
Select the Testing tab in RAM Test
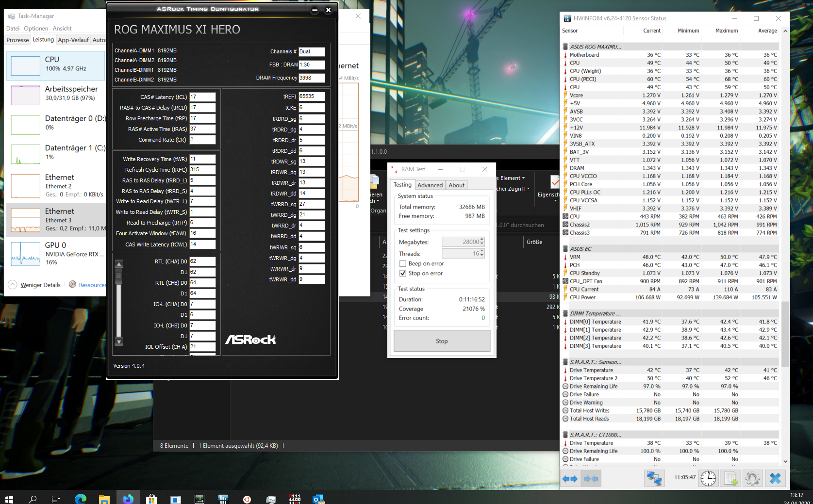pyautogui.click(x=402, y=185)
